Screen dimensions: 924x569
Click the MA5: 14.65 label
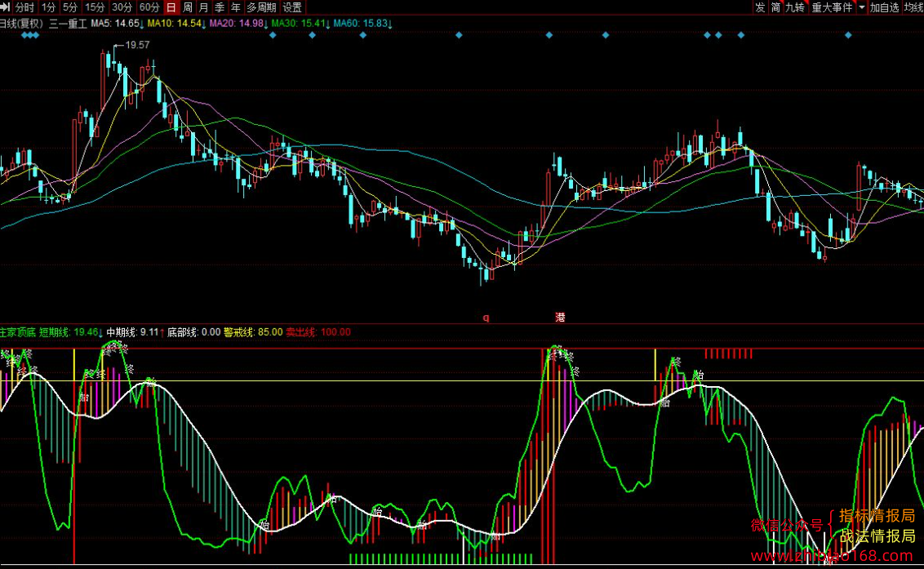[118, 24]
